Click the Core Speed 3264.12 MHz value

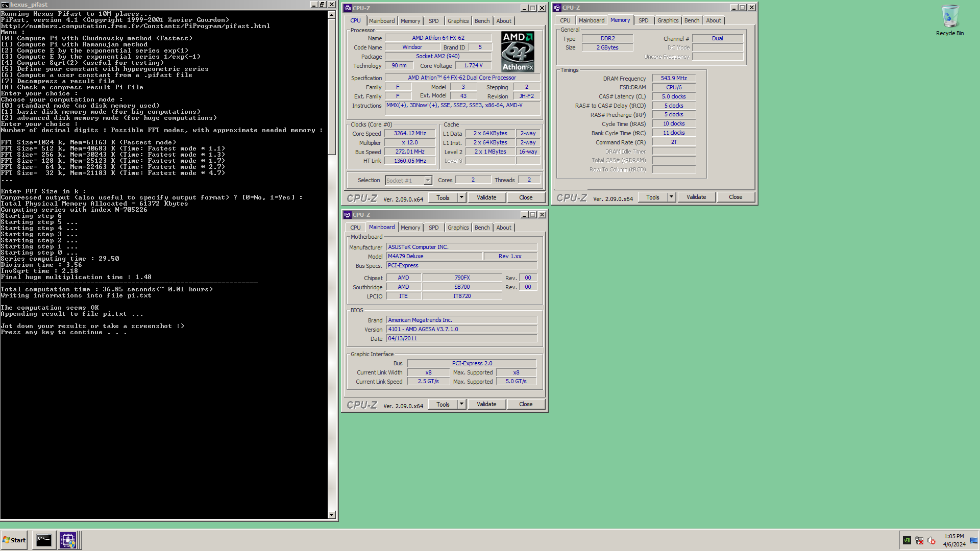tap(410, 134)
